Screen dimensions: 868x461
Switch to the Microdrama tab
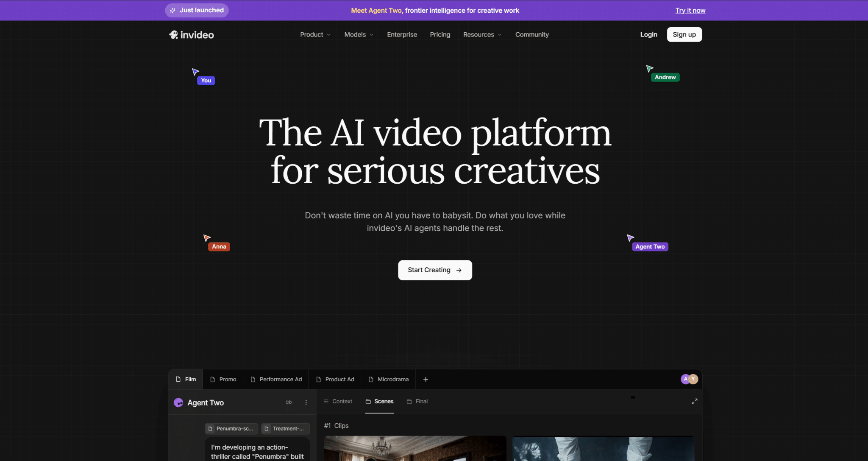[389, 379]
